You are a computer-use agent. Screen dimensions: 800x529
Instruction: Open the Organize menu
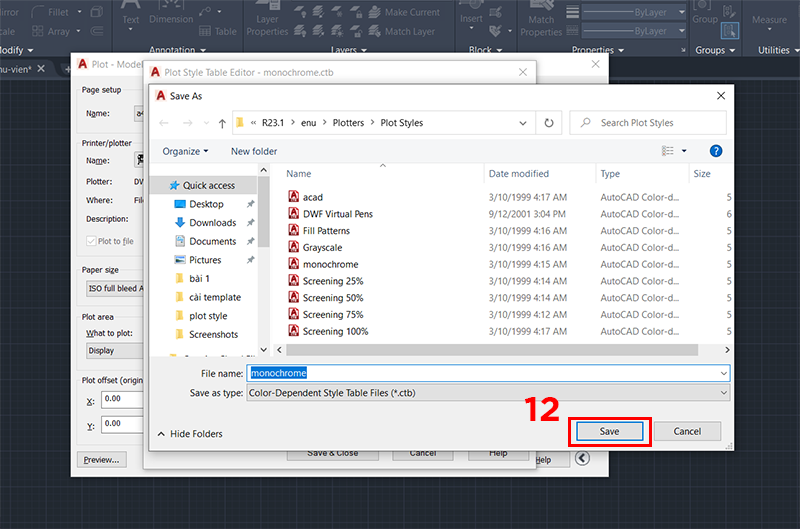(x=186, y=151)
